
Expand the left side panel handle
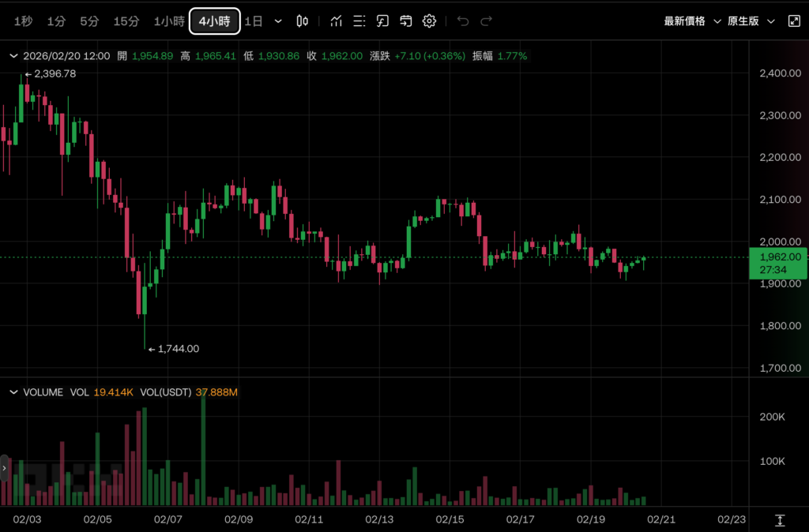(4, 468)
